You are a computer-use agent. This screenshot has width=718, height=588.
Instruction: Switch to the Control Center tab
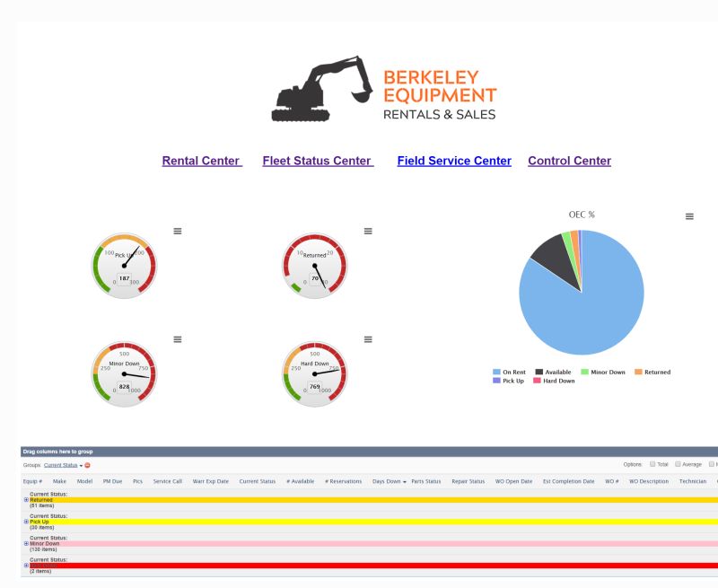[569, 161]
